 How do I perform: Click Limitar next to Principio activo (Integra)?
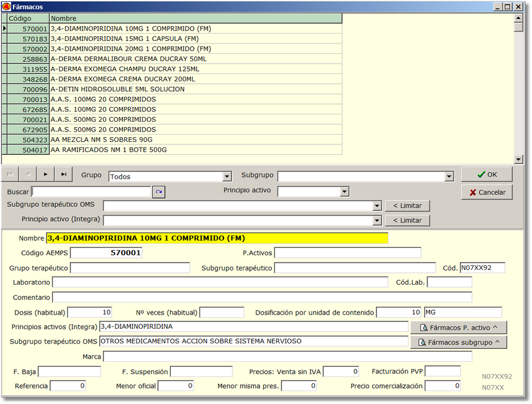[x=408, y=220]
